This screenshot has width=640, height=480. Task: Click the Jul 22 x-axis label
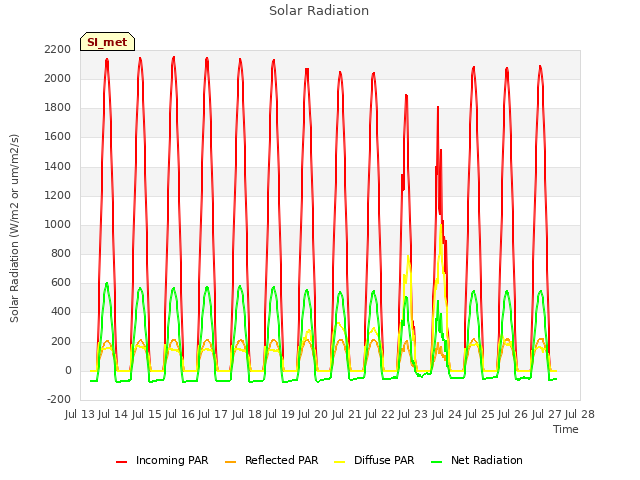click(380, 414)
